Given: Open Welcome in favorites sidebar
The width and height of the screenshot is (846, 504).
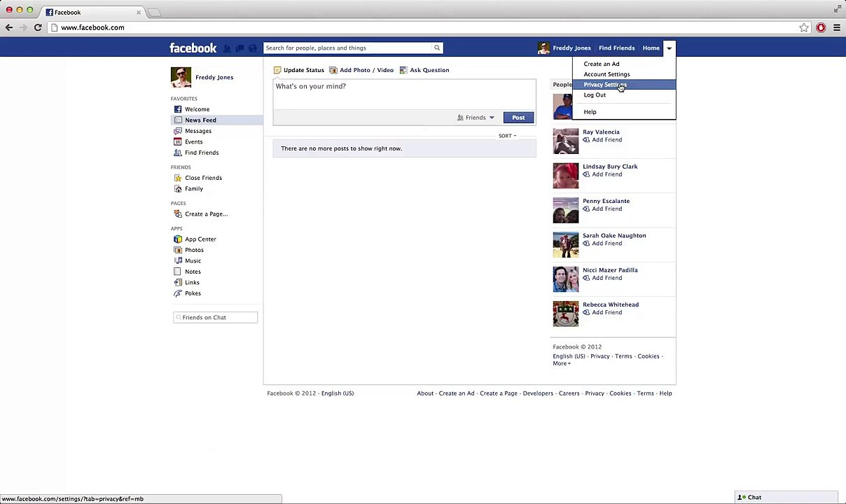Looking at the screenshot, I should [197, 109].
